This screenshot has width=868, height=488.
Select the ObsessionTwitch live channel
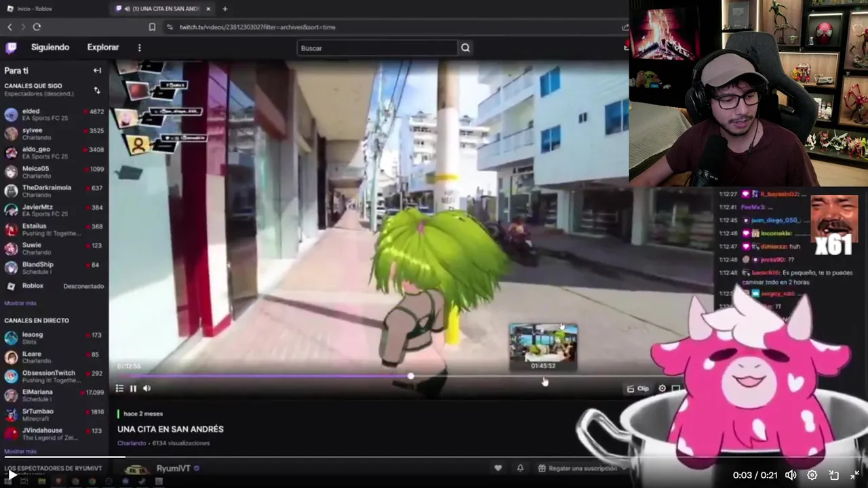pos(54,376)
